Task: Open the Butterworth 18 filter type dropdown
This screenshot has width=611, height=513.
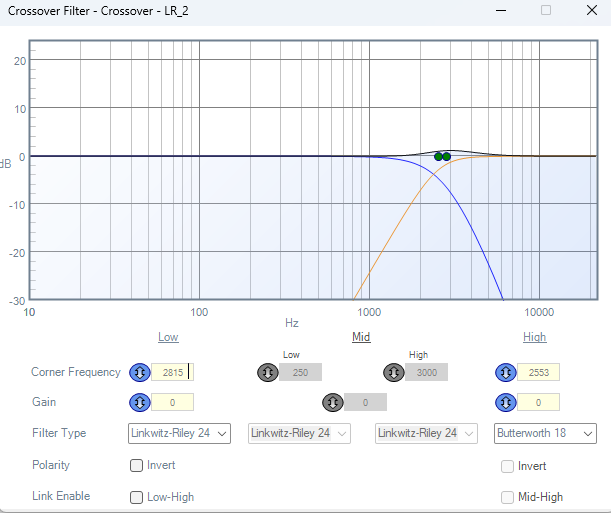Action: (546, 433)
